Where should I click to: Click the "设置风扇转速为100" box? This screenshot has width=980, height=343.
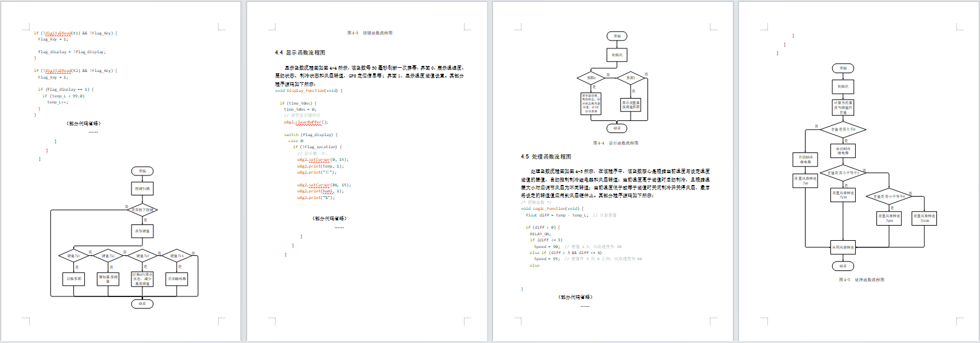tap(924, 218)
